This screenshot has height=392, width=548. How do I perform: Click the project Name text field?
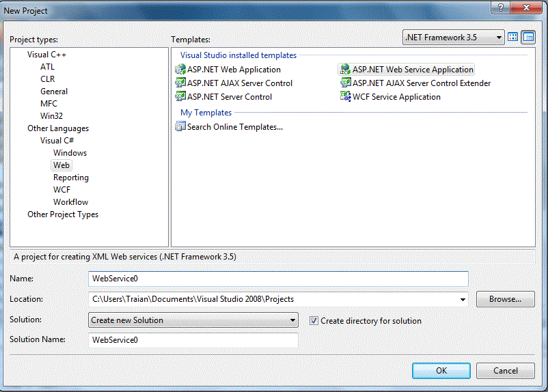278,279
